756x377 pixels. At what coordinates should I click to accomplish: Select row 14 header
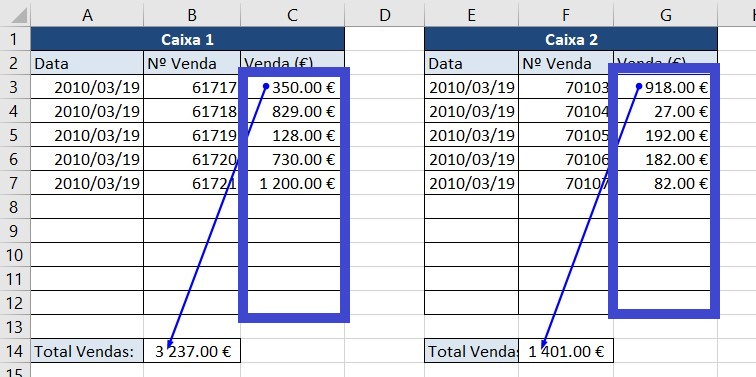[15, 351]
